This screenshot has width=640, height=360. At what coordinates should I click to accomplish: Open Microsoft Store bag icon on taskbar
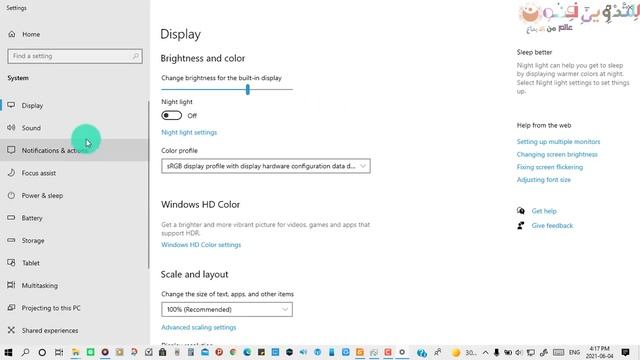[x=162, y=352]
